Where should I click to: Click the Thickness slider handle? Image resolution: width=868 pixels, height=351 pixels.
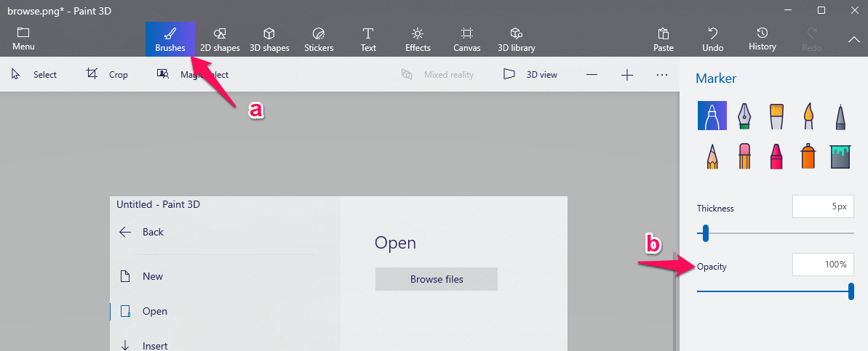pyautogui.click(x=705, y=233)
